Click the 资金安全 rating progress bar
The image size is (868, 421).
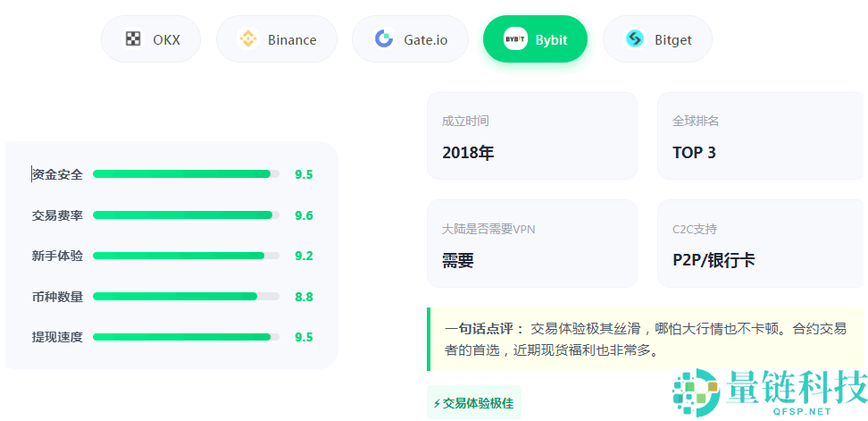[186, 174]
